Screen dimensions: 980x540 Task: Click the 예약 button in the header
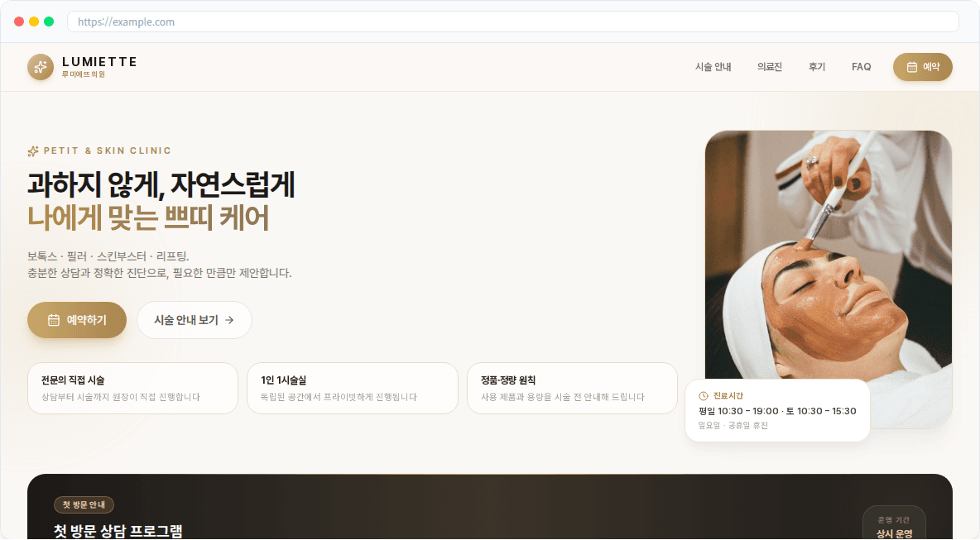[923, 67]
